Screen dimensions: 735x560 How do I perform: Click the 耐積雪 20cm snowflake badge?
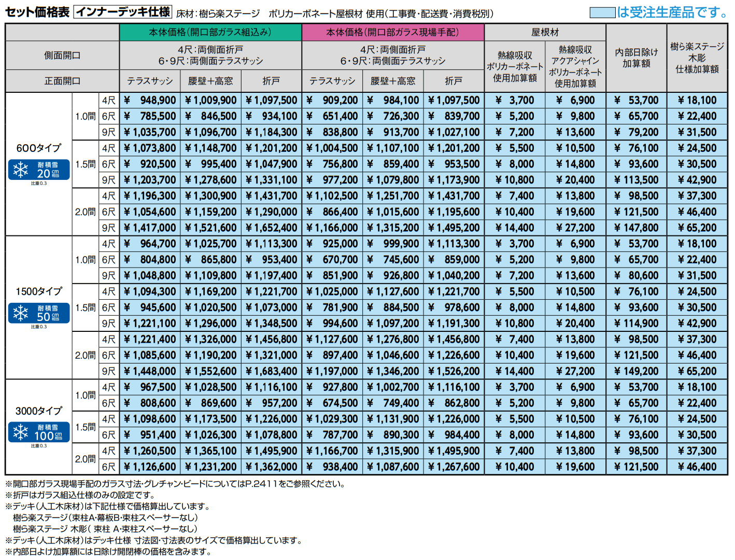pos(39,170)
